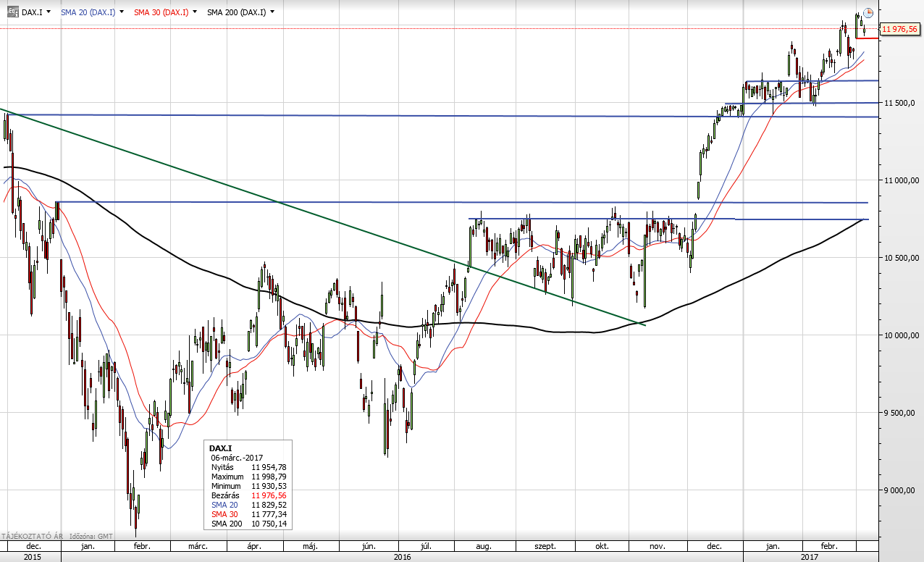Click the 9 000,00 price axis label
The height and width of the screenshot is (562, 924).
(x=900, y=490)
